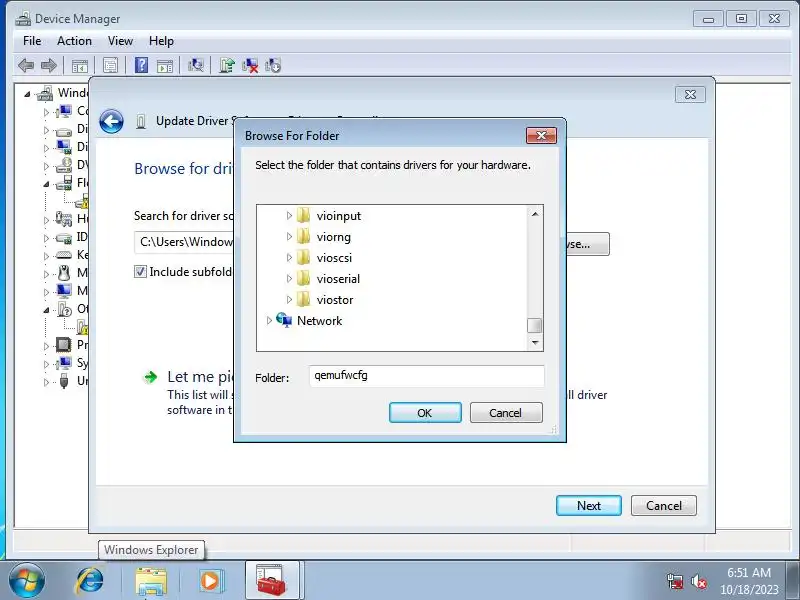Expand the Display adapters node beside 'Di'
Screen dimensions: 800x600
(x=46, y=148)
